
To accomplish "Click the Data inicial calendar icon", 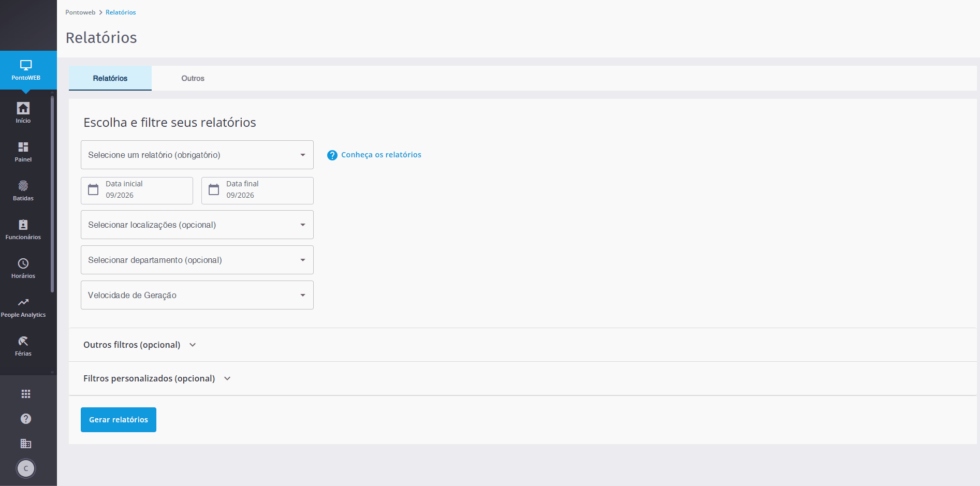I will (93, 189).
